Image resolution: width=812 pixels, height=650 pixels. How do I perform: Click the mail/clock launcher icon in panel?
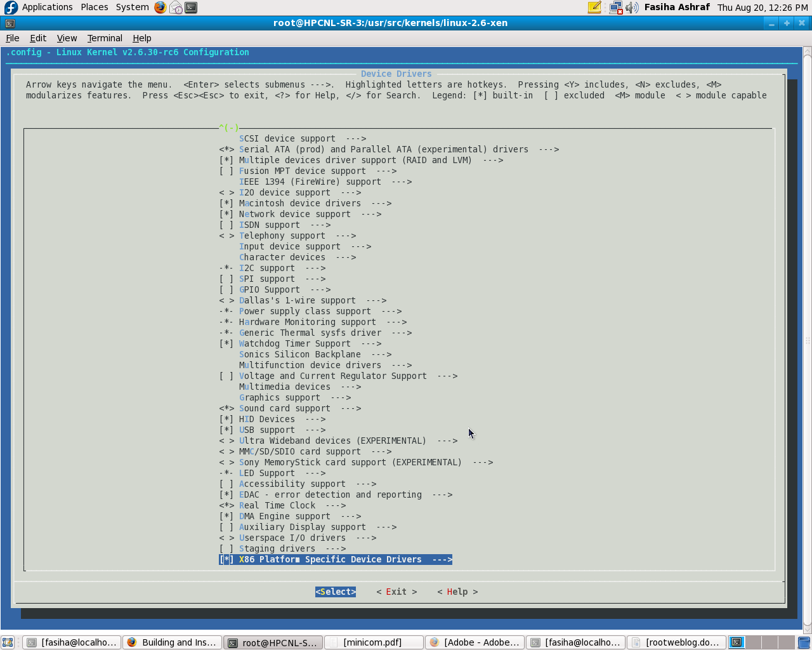click(176, 8)
